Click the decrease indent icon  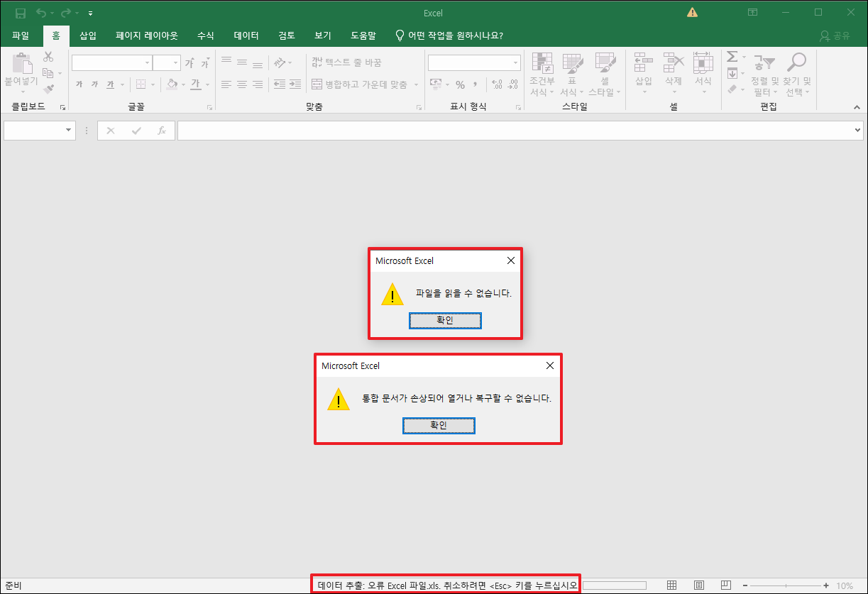(279, 84)
